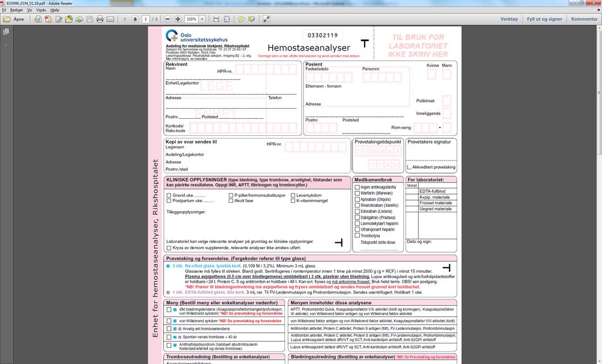
Task: Open the Vindu menu
Action: (41, 10)
